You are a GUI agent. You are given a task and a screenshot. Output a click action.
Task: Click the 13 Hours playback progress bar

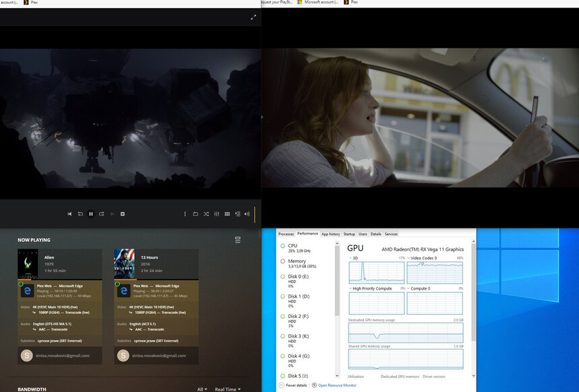156,280
